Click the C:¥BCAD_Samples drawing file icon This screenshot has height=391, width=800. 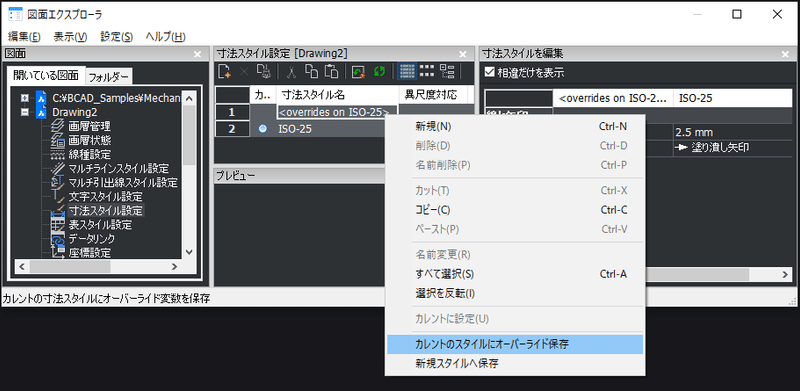(41, 98)
